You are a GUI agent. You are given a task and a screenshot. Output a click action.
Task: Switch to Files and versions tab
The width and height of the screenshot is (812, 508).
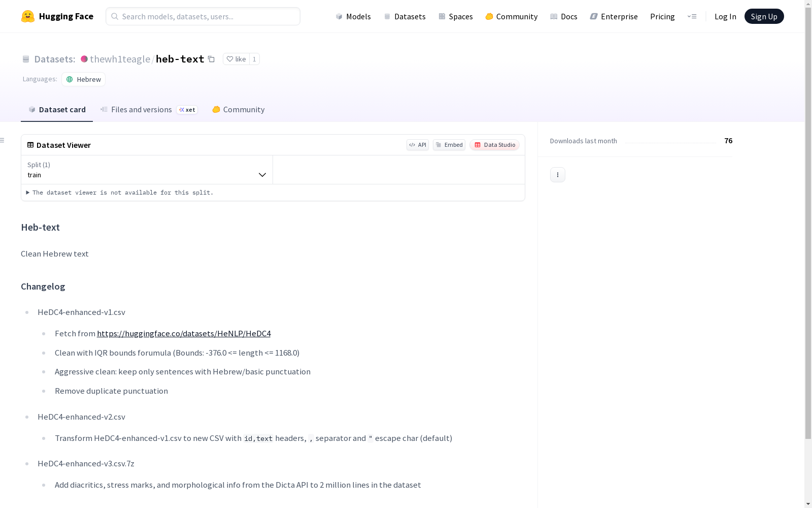149,110
